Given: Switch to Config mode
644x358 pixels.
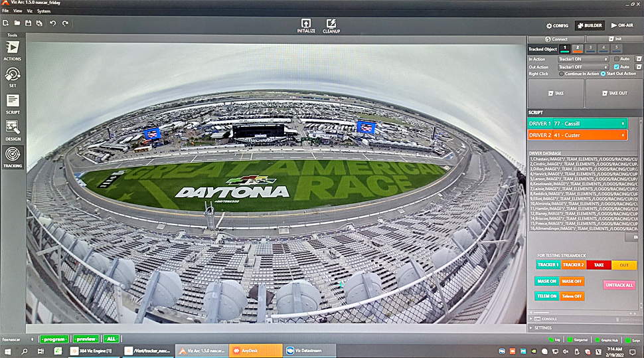Looking at the screenshot, I should click(x=557, y=25).
